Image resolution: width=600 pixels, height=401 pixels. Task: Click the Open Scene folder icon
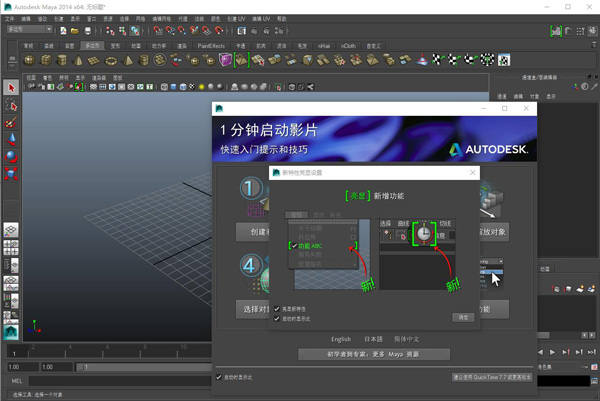75,31
